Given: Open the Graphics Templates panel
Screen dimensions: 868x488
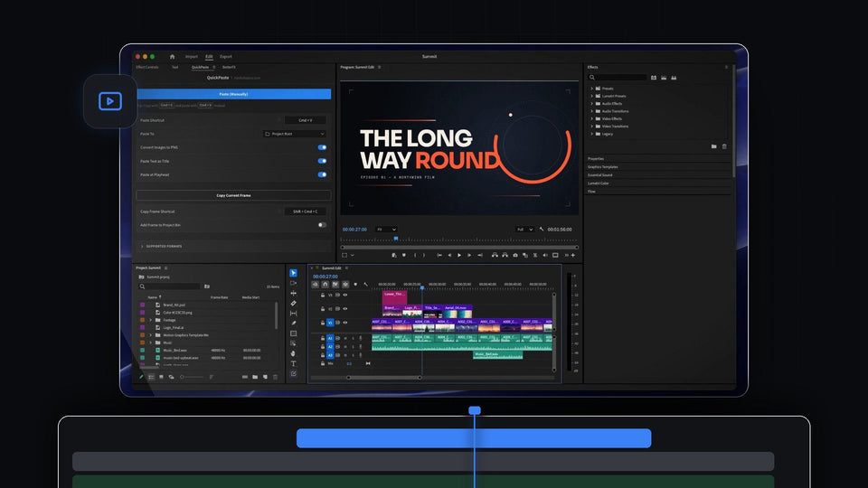Looking at the screenshot, I should coord(603,166).
